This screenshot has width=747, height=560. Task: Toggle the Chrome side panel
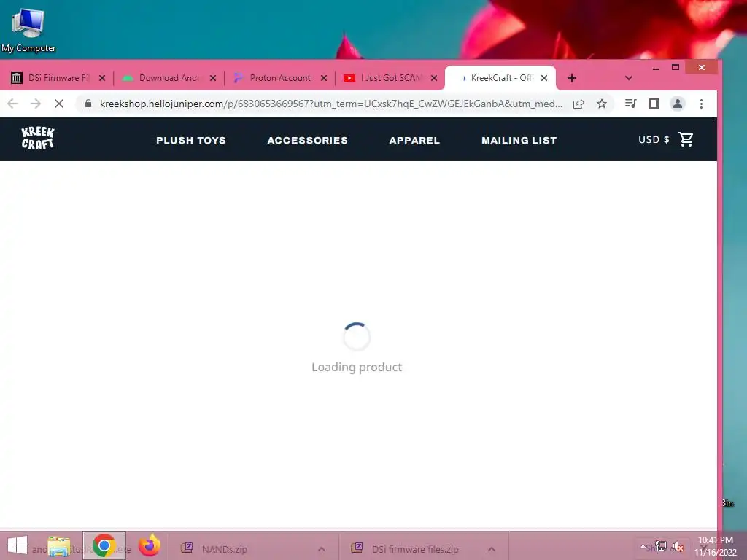(654, 104)
